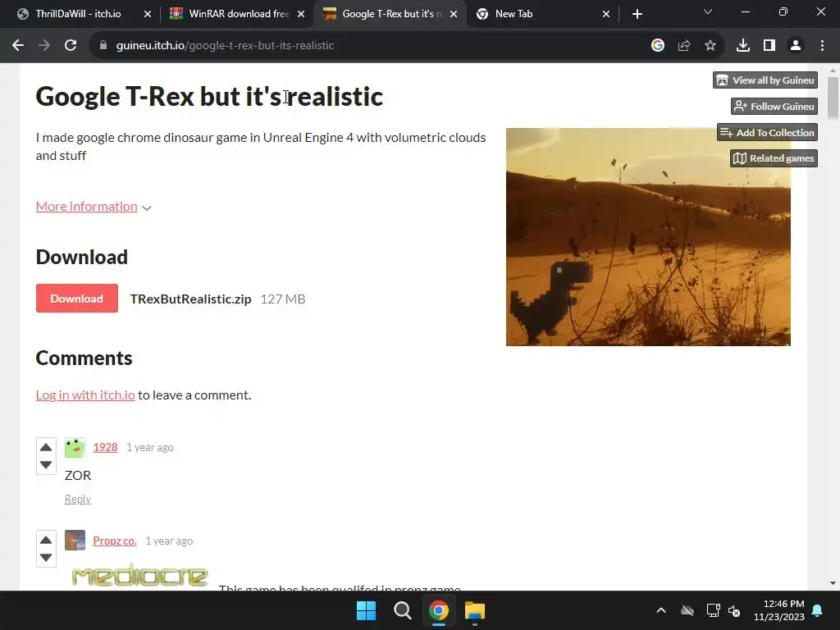Open the network tray icon
The image size is (840, 630).
(713, 610)
